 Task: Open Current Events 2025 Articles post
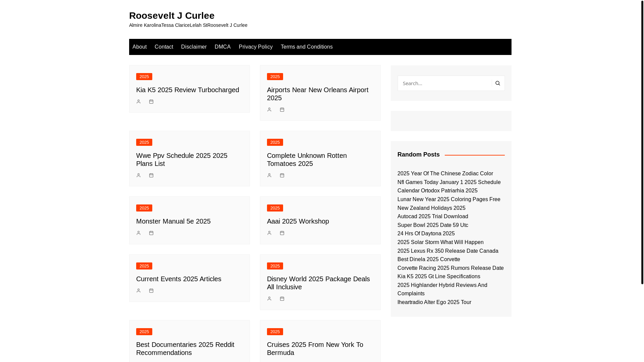(x=179, y=279)
